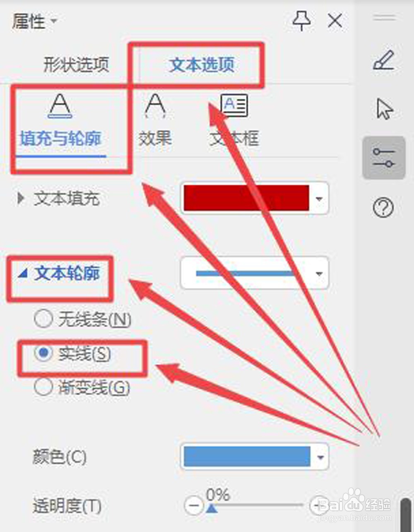Open the 属性 panel title dropdown
The image size is (414, 532).
pyautogui.click(x=54, y=21)
